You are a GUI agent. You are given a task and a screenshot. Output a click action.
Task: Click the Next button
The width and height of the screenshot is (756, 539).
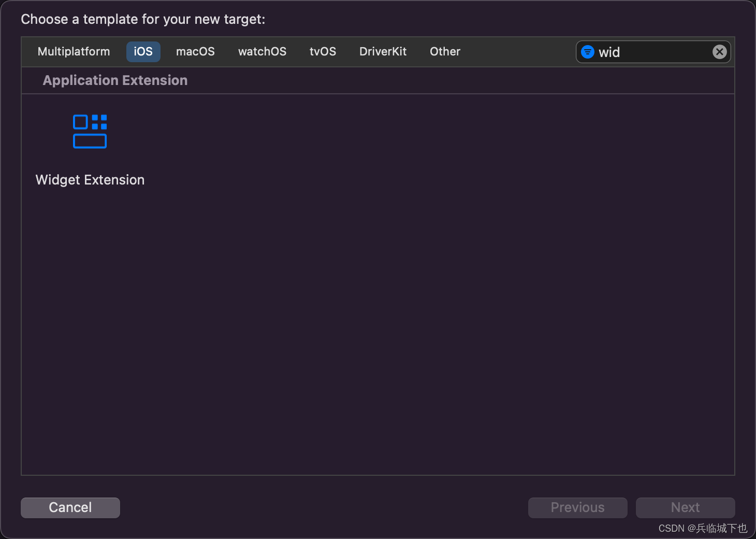(x=686, y=507)
